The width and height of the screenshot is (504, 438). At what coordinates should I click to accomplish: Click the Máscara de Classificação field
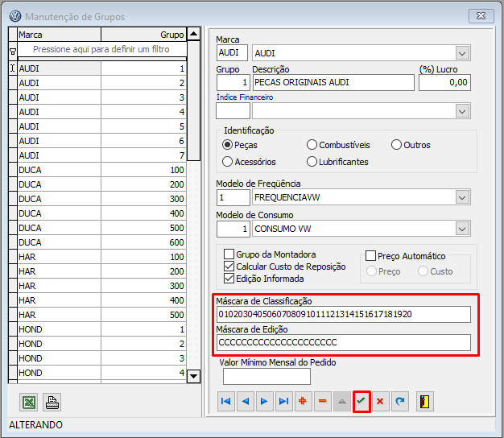(x=344, y=314)
